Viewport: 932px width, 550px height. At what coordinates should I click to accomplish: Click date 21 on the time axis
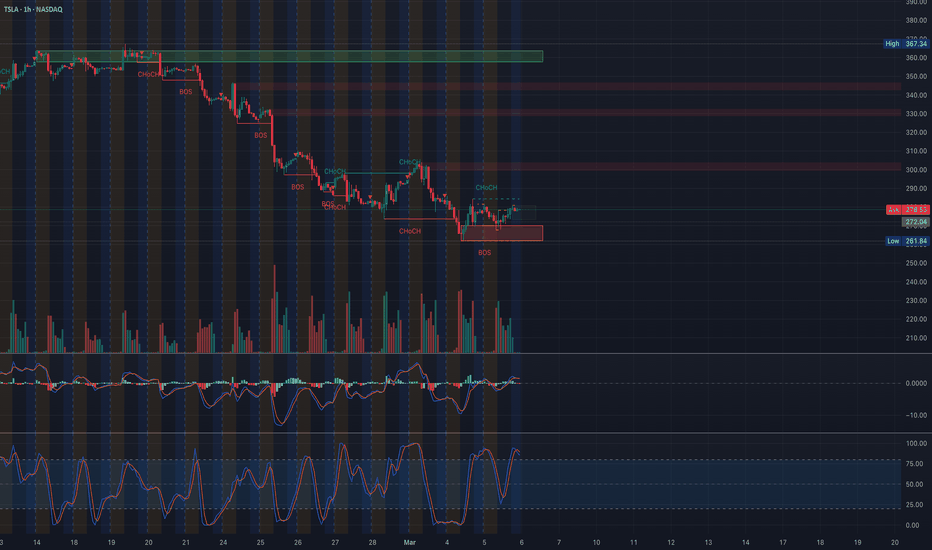pyautogui.click(x=186, y=542)
